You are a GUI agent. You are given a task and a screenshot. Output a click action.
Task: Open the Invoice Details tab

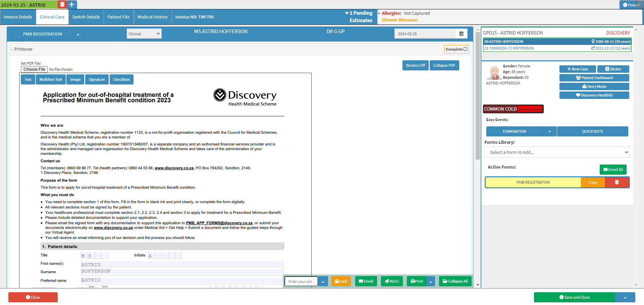(x=18, y=17)
